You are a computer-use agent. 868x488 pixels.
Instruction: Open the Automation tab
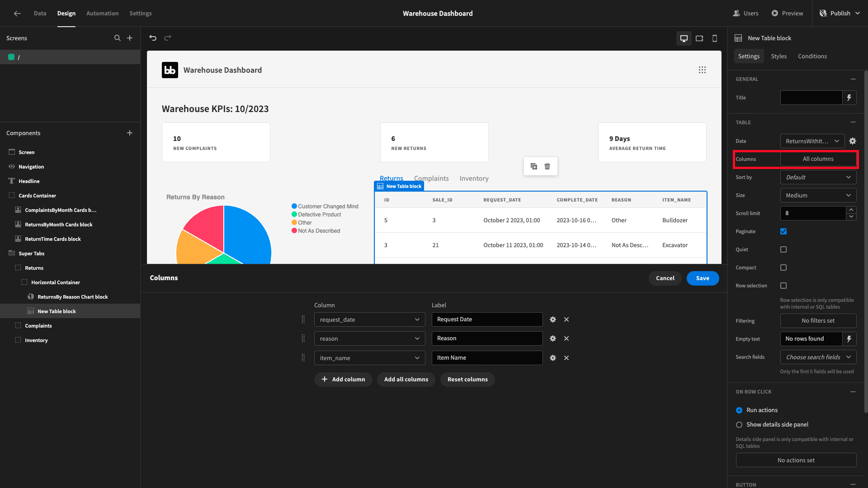pyautogui.click(x=102, y=14)
